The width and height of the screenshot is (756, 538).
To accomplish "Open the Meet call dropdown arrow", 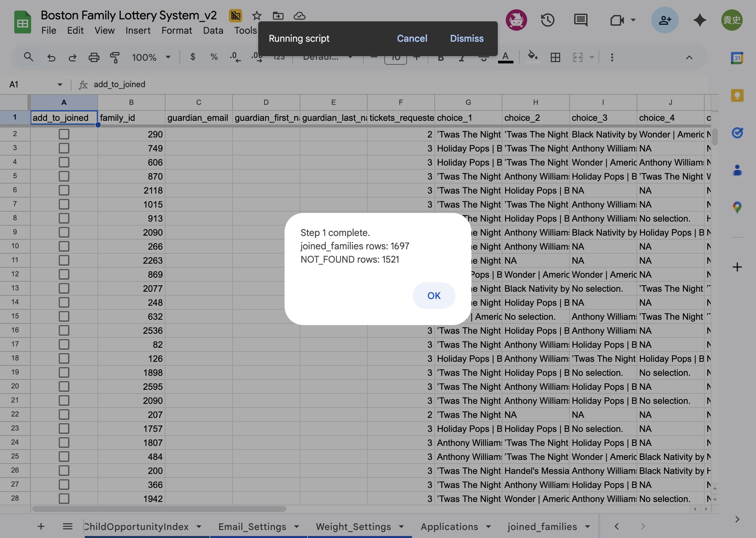I will click(633, 20).
